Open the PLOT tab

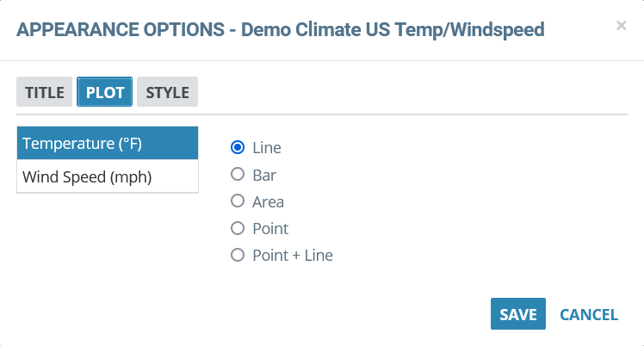tap(105, 92)
